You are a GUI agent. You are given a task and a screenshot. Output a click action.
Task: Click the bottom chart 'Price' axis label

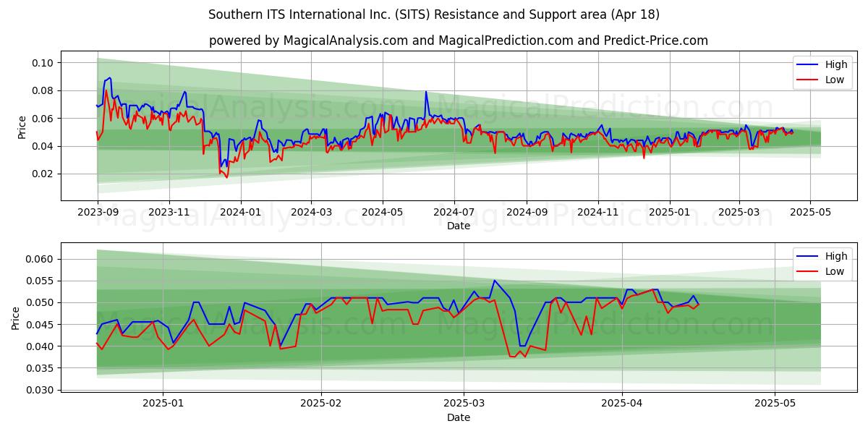(x=16, y=317)
